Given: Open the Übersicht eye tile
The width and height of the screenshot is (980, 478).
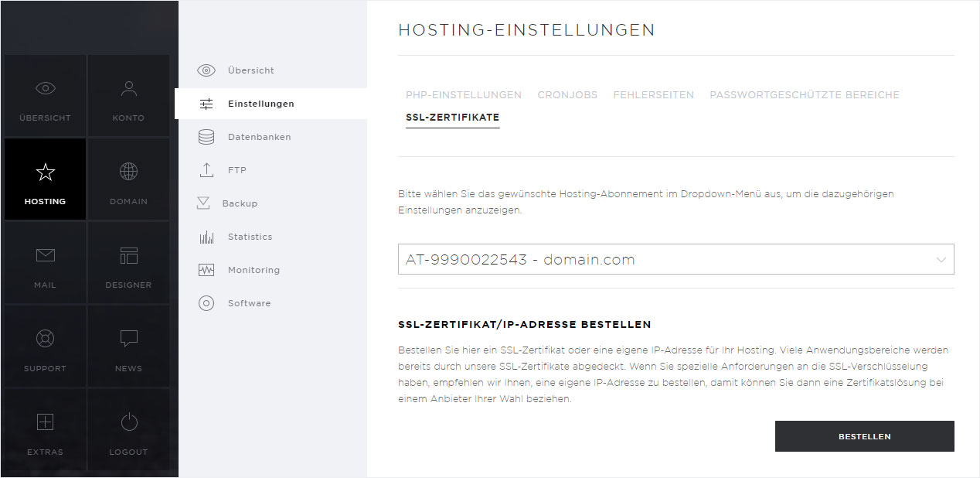Looking at the screenshot, I should point(45,96).
